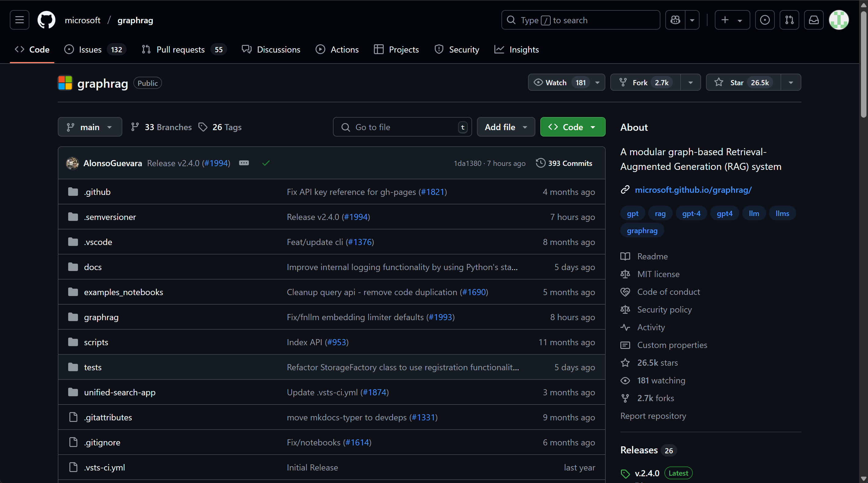
Task: Click the heart icon beside Code of conduct
Action: [625, 292]
